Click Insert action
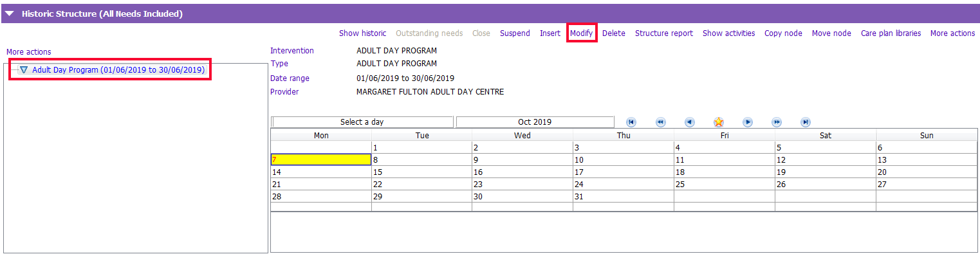The height and width of the screenshot is (254, 980). point(550,33)
